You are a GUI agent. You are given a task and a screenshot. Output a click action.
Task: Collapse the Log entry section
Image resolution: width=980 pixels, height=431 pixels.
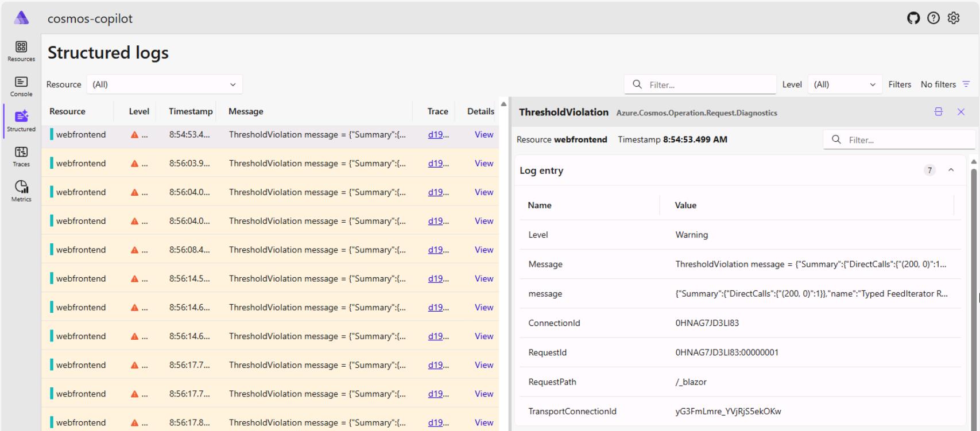coord(951,170)
